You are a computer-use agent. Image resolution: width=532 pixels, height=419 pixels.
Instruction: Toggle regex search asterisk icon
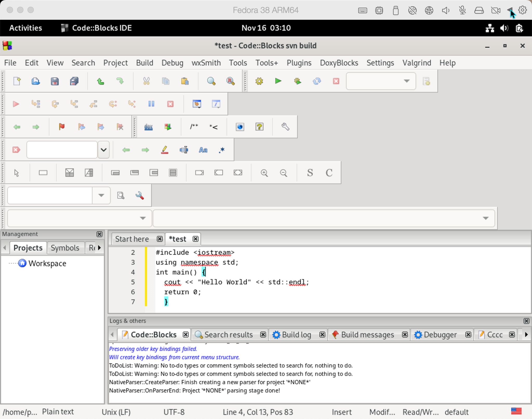coord(222,150)
